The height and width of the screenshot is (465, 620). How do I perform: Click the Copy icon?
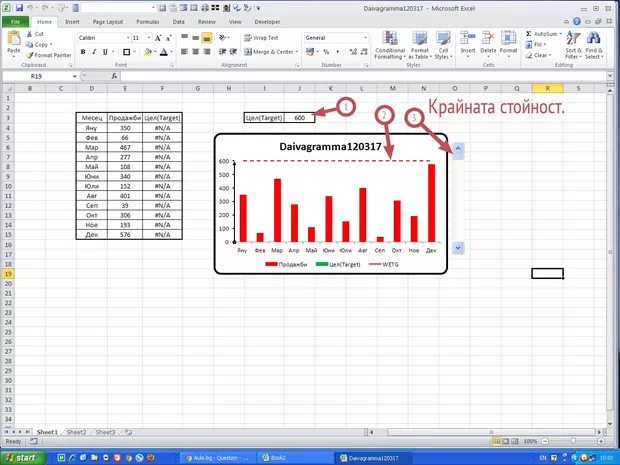(29, 45)
